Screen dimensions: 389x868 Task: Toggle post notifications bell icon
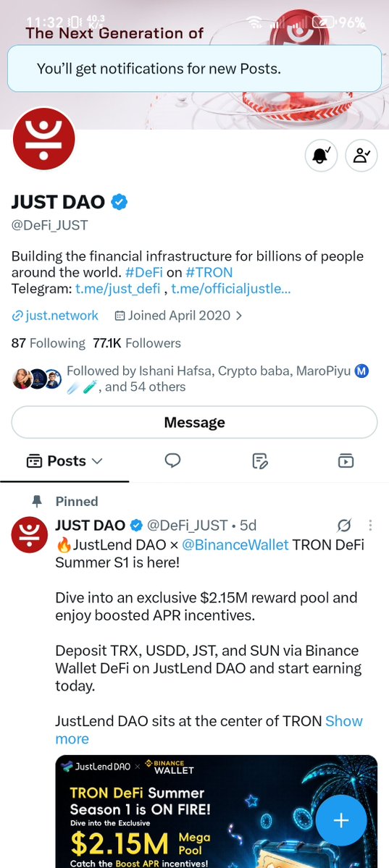(x=322, y=156)
